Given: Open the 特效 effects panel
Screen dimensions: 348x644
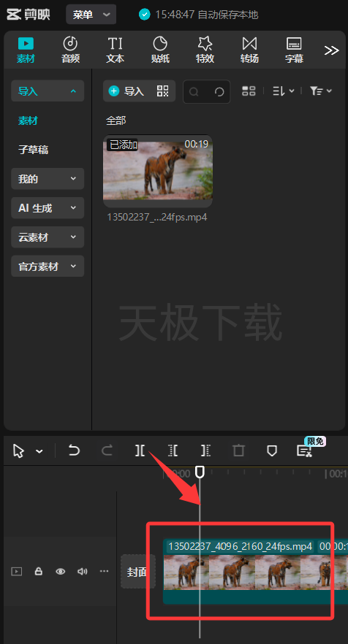Looking at the screenshot, I should pyautogui.click(x=205, y=50).
